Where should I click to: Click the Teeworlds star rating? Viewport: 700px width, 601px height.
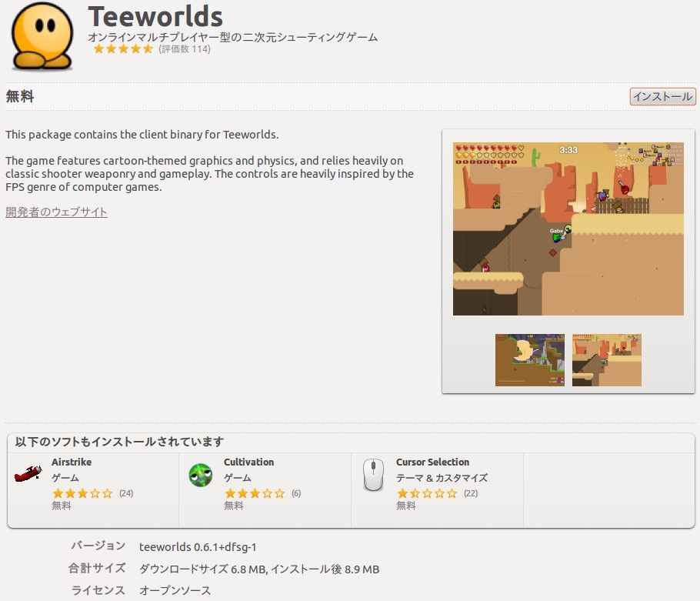123,49
